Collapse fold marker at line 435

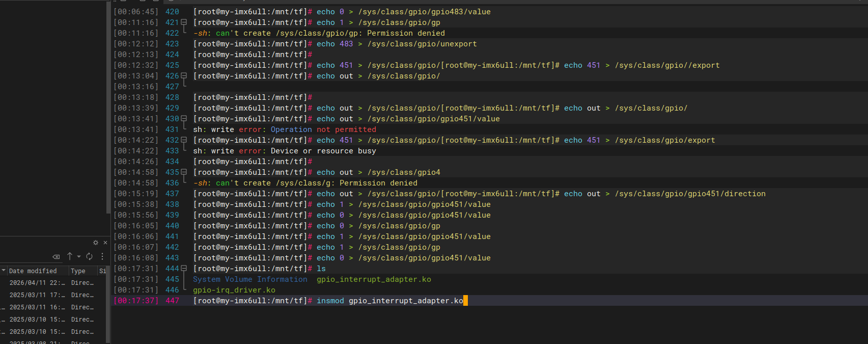point(184,172)
